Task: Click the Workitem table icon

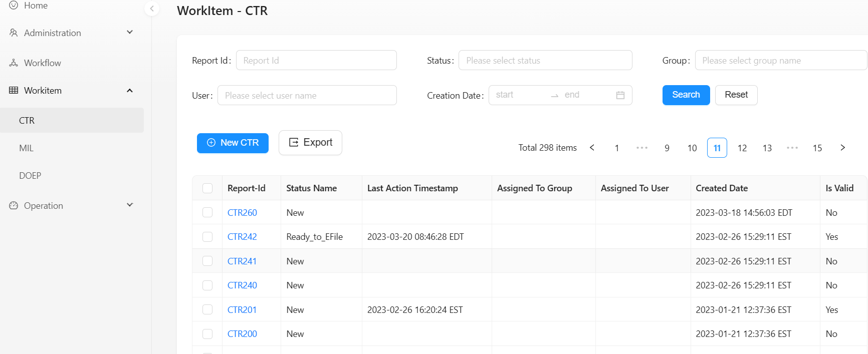Action: pyautogui.click(x=14, y=91)
